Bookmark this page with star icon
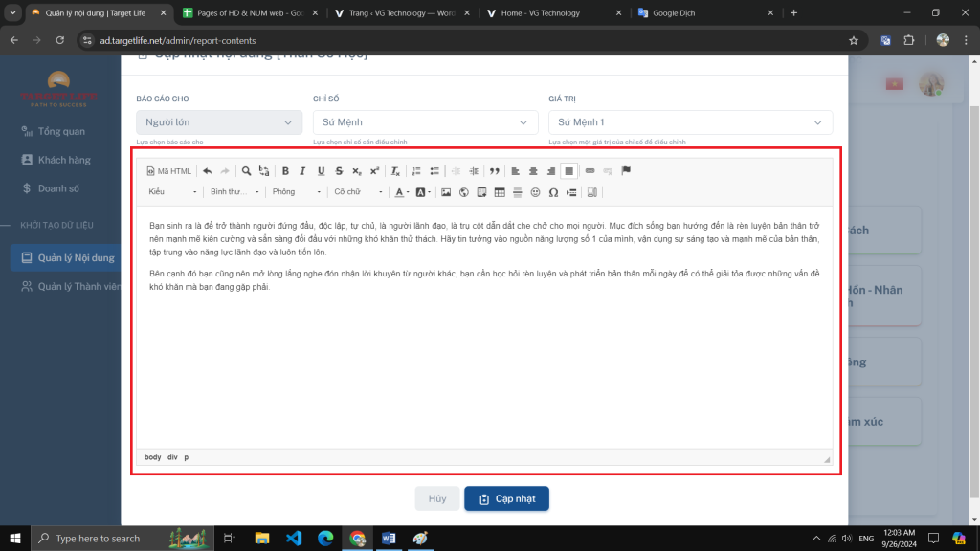 854,40
